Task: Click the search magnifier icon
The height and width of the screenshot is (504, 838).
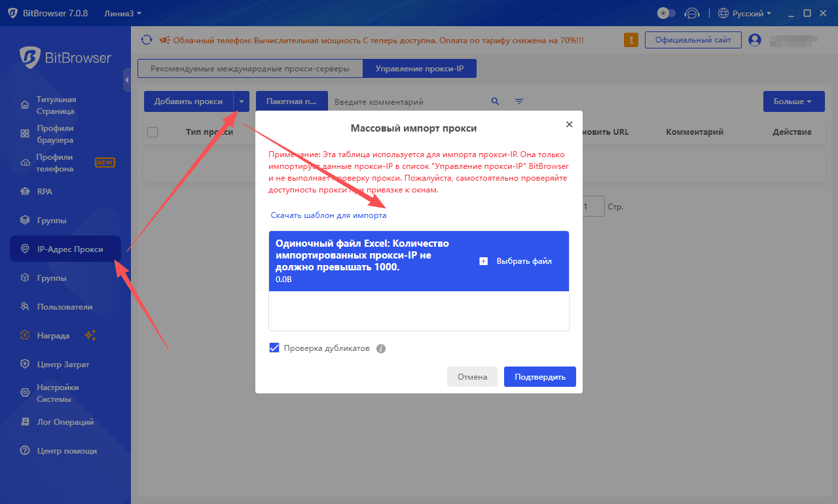Action: [496, 101]
